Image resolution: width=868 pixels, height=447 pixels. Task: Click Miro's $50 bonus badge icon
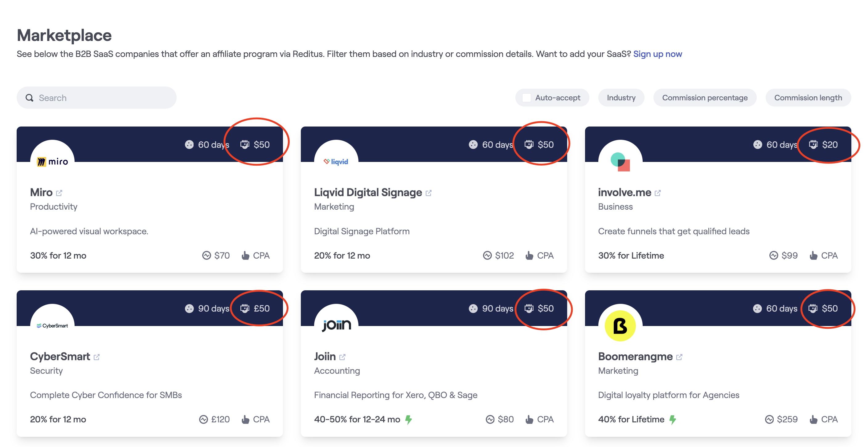pyautogui.click(x=245, y=144)
